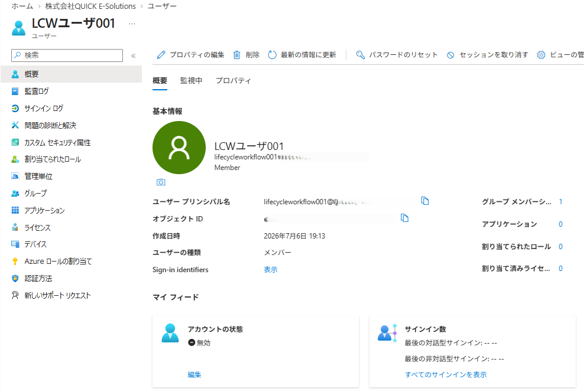584x392 pixels.
Task: Click セッションを取り消す button
Action: pos(488,55)
